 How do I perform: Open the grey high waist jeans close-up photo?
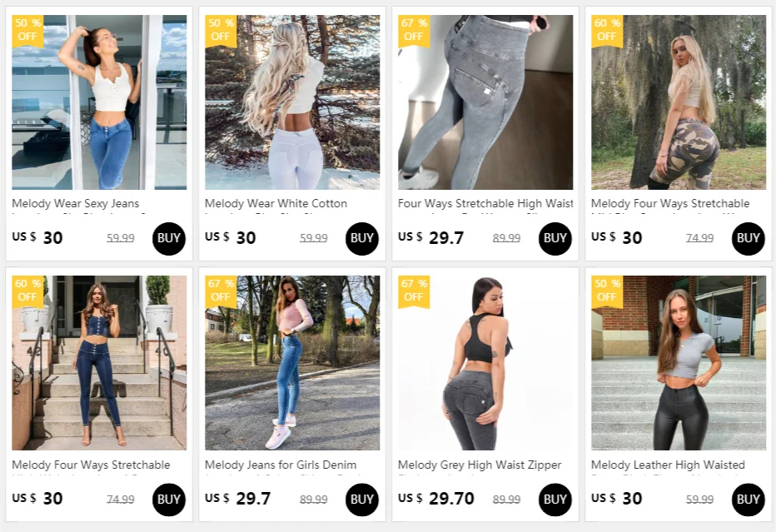[485, 102]
